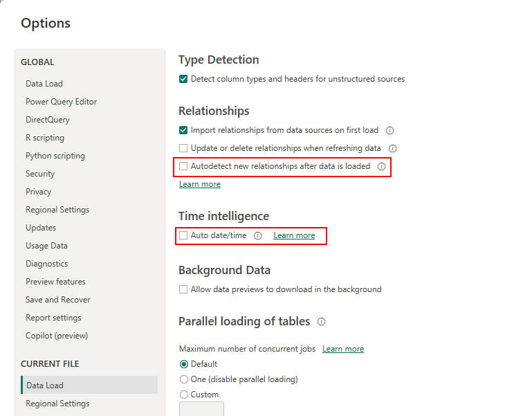Select One (disable parallel loading) option
Screen dimensions: 532x416
tap(184, 379)
